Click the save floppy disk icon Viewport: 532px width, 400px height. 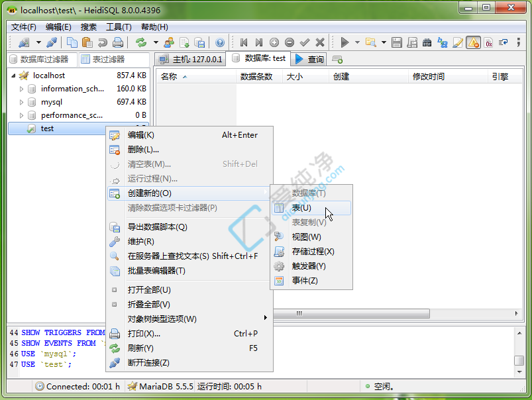397,42
